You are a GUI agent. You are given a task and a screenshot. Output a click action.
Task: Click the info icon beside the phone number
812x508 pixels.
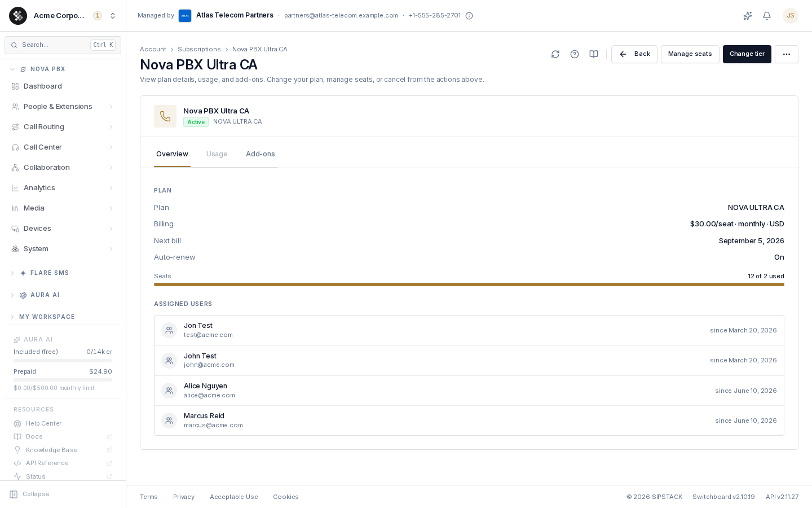click(469, 16)
